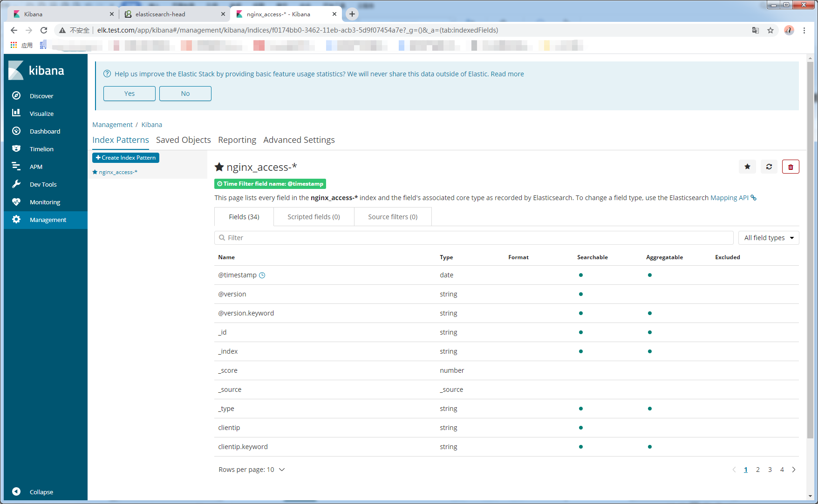Image resolution: width=818 pixels, height=504 pixels.
Task: Delete the index pattern with trash icon
Action: pos(791,167)
